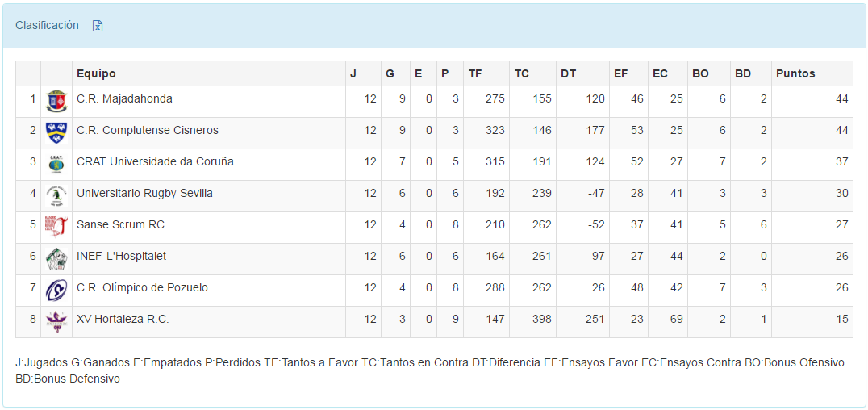The image size is (868, 410).
Task: Click the C.R. Majadahonda team crest
Action: [56, 102]
